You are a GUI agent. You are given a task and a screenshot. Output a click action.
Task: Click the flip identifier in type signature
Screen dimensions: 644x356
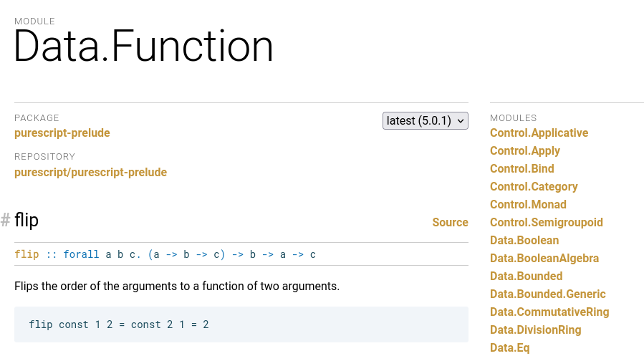[x=27, y=254]
